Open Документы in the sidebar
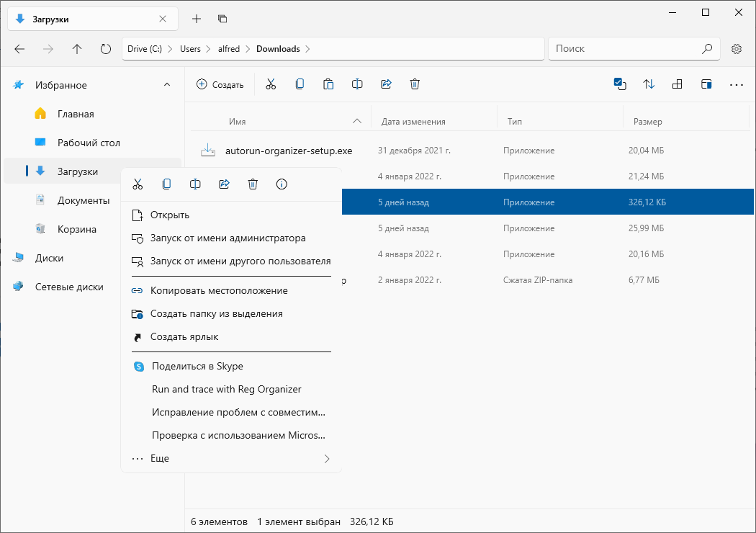 pos(63,201)
